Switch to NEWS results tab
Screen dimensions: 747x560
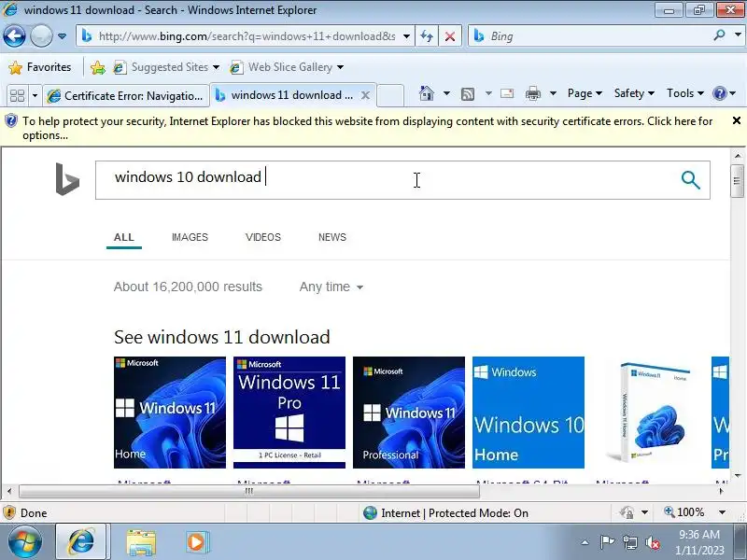(x=332, y=237)
